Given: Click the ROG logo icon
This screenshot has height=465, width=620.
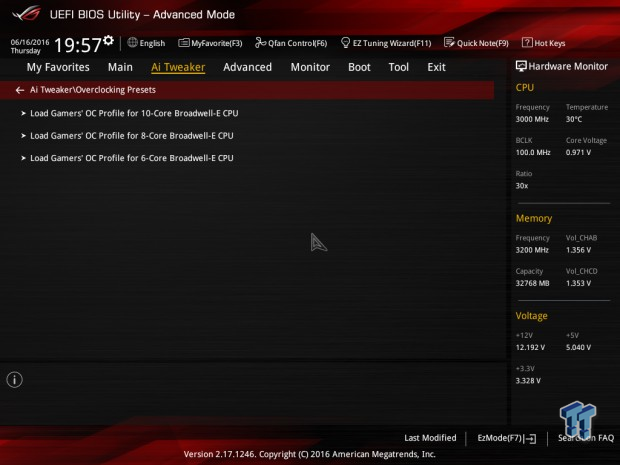Looking at the screenshot, I should 26,13.
